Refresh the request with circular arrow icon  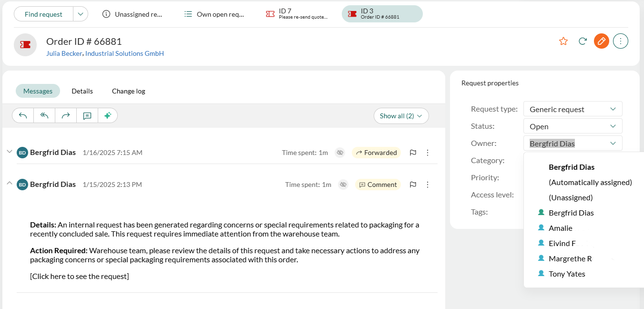pos(583,41)
